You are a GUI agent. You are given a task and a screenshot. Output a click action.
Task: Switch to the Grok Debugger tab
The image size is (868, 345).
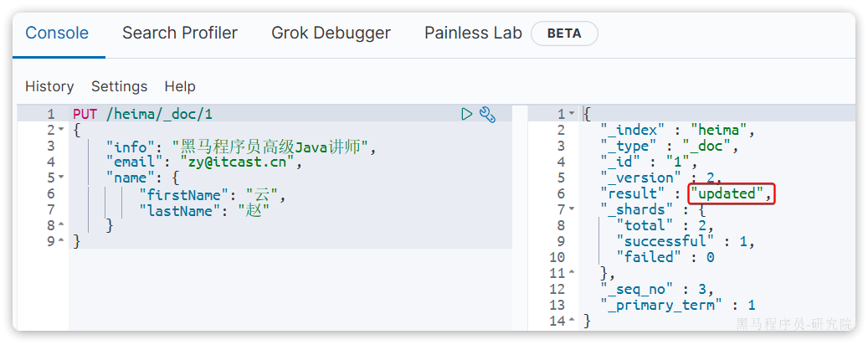coord(331,33)
